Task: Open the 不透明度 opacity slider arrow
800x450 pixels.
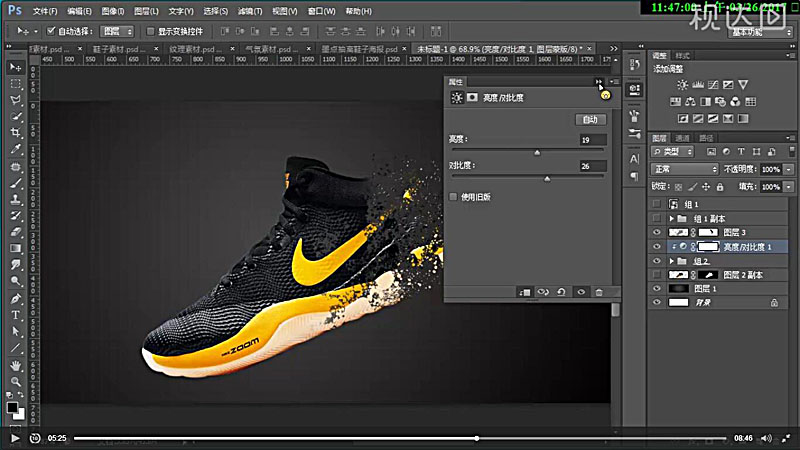Action: (789, 169)
